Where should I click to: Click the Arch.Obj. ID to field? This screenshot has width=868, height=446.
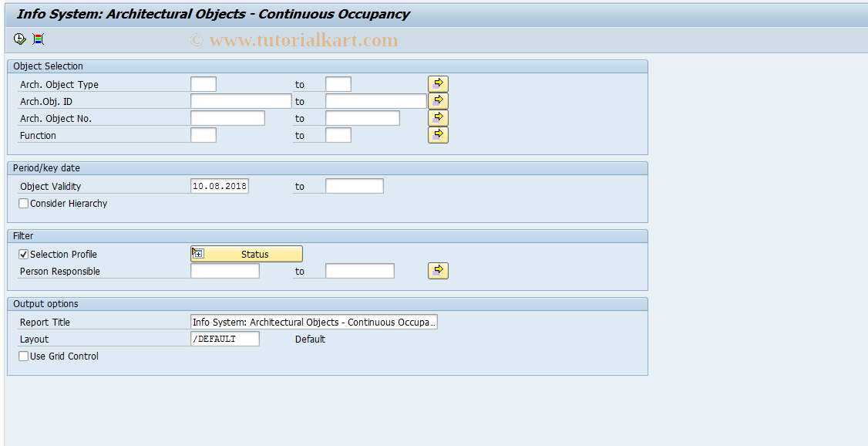376,101
